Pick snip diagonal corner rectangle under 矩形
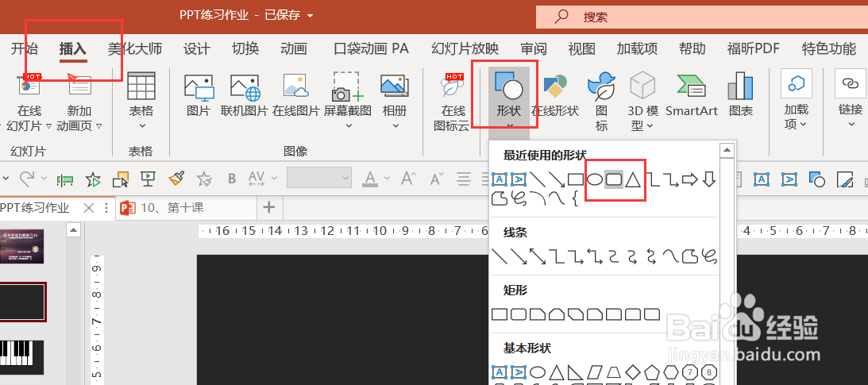Image resolution: width=868 pixels, height=385 pixels. click(576, 315)
